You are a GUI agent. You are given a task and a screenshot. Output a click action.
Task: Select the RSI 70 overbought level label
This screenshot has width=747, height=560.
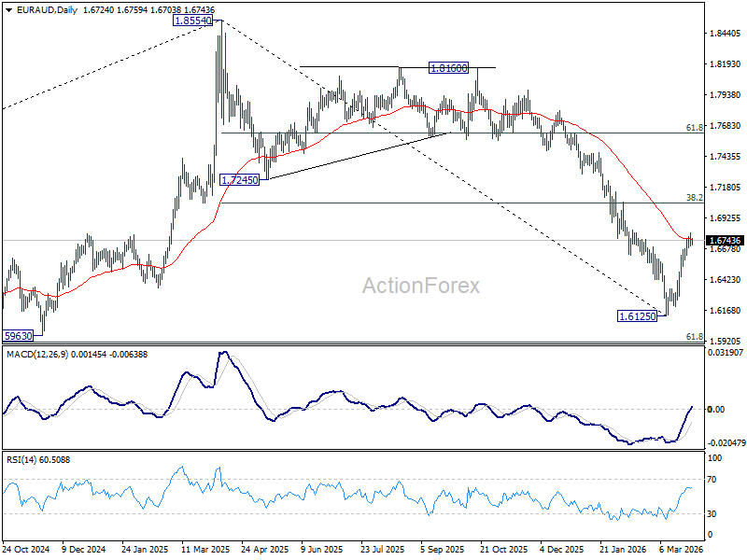coord(712,480)
